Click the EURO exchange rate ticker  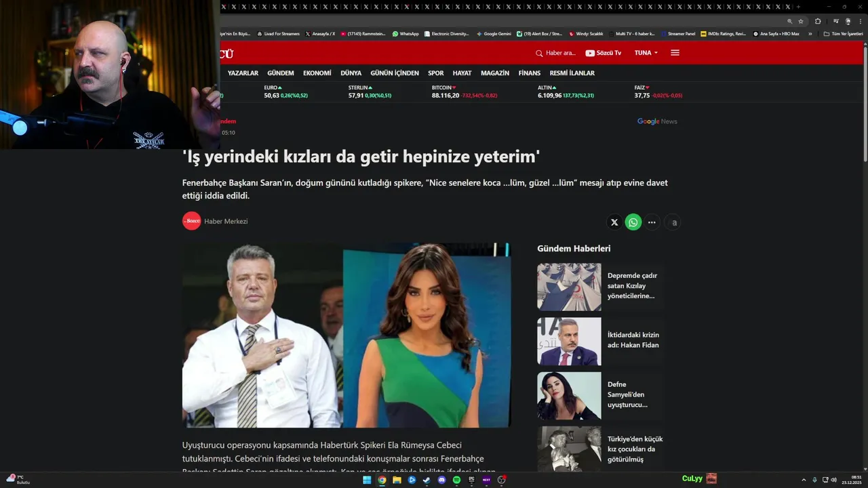point(285,91)
